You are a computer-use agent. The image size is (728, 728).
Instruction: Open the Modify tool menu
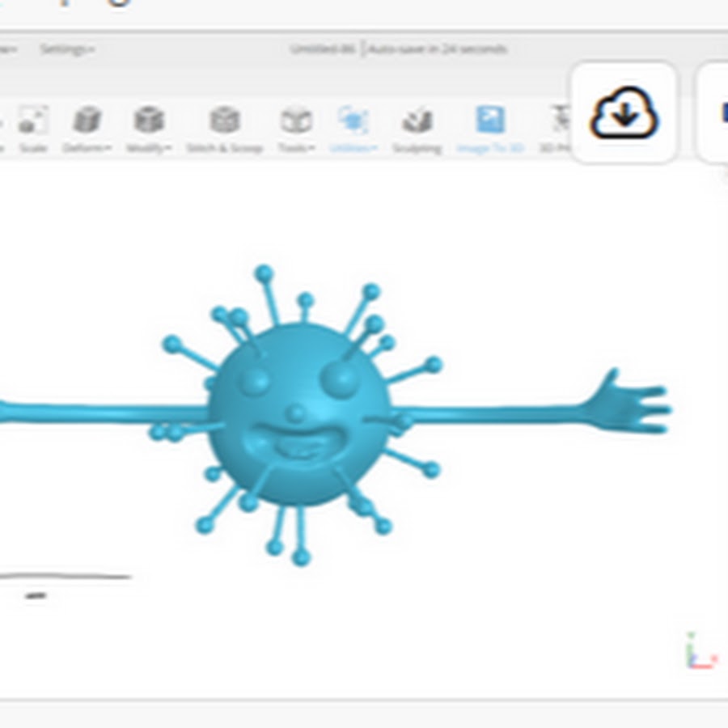149,129
